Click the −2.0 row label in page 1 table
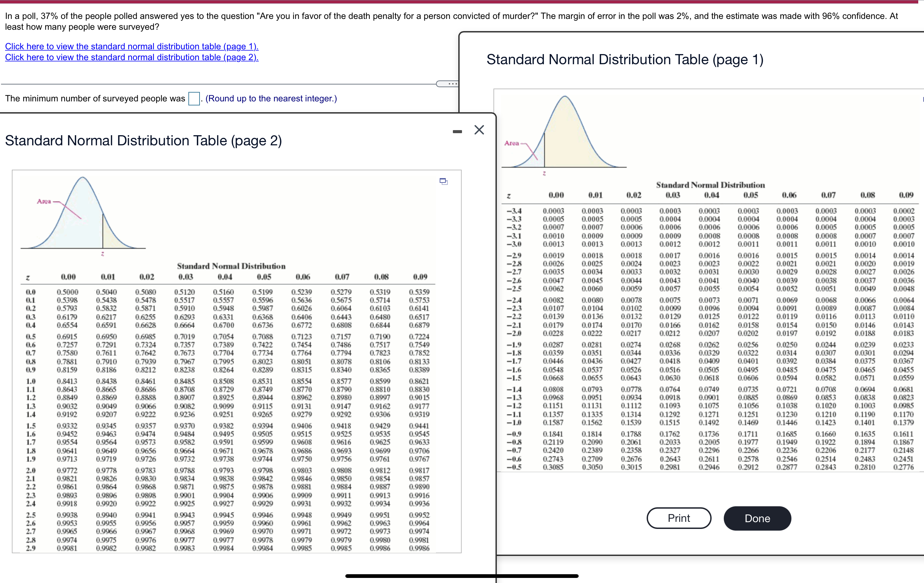Screen dimensions: 924x583 click(x=514, y=333)
